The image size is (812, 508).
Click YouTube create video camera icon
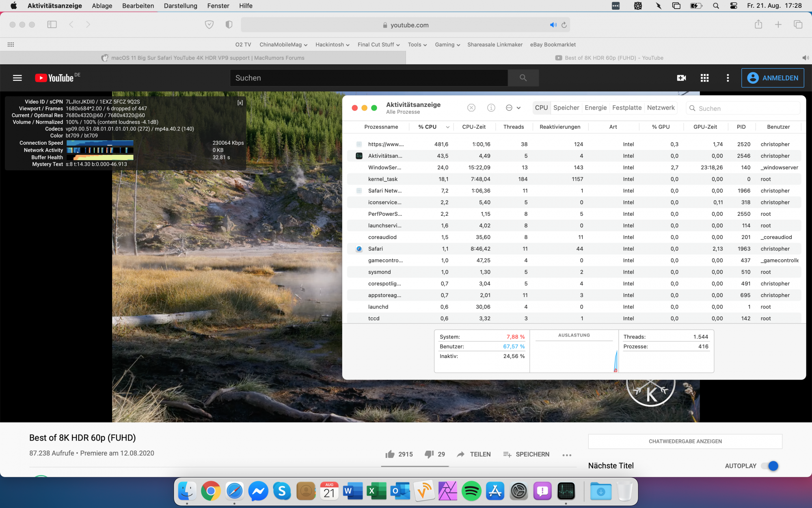681,78
